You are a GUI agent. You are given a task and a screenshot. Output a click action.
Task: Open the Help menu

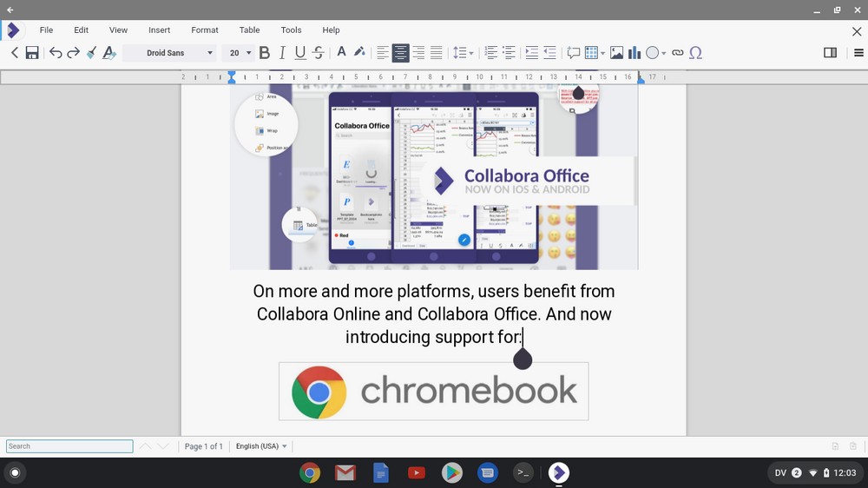(x=331, y=30)
